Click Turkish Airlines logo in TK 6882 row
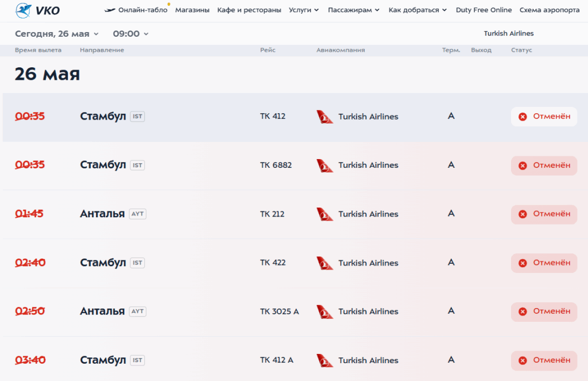588x381 pixels. point(325,166)
